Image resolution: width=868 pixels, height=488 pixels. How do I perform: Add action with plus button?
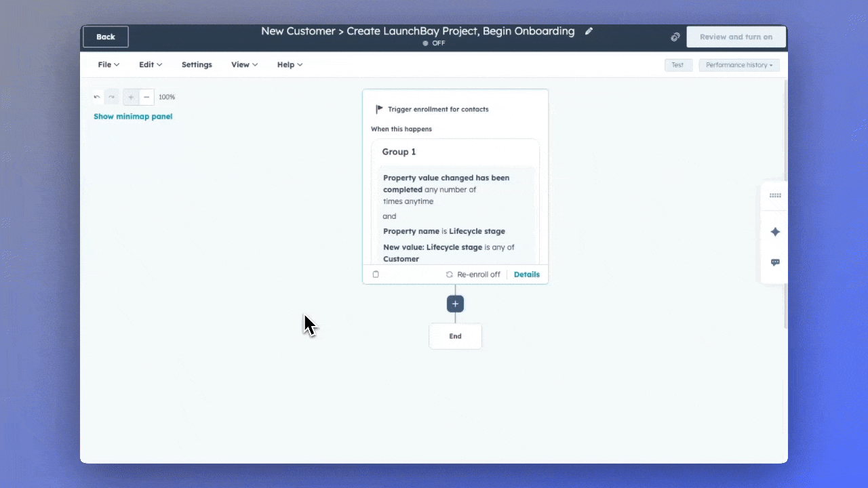(x=455, y=304)
